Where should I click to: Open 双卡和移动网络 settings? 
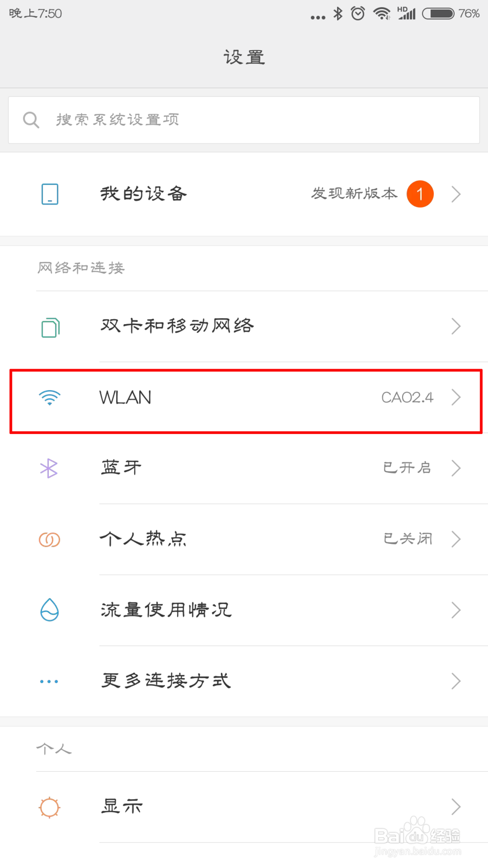point(177,326)
